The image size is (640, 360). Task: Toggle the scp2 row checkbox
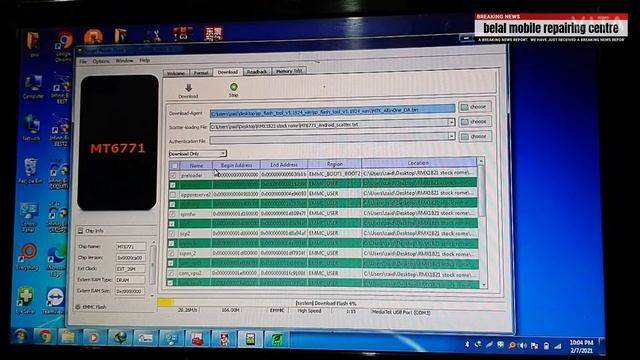172,233
